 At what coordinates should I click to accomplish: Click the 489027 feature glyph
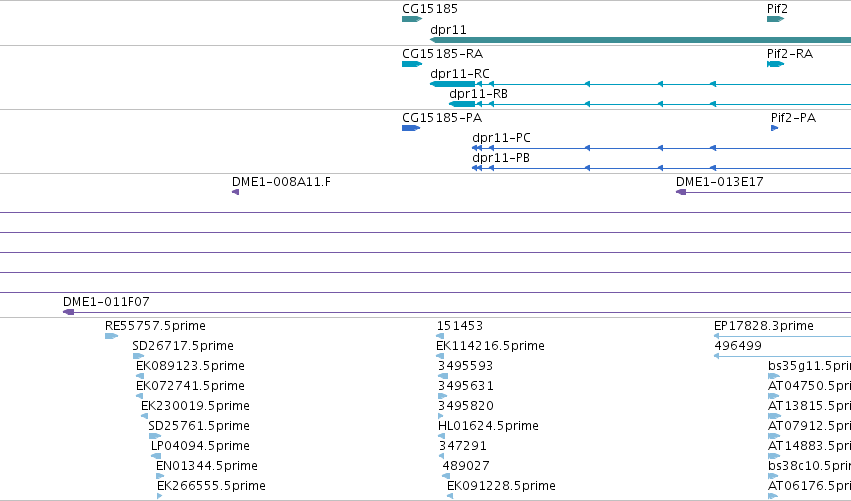tap(446, 476)
